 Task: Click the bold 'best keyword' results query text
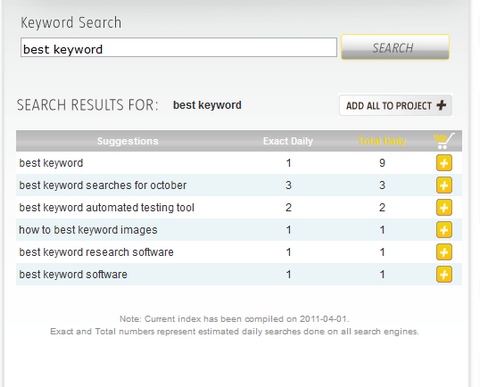pyautogui.click(x=207, y=105)
